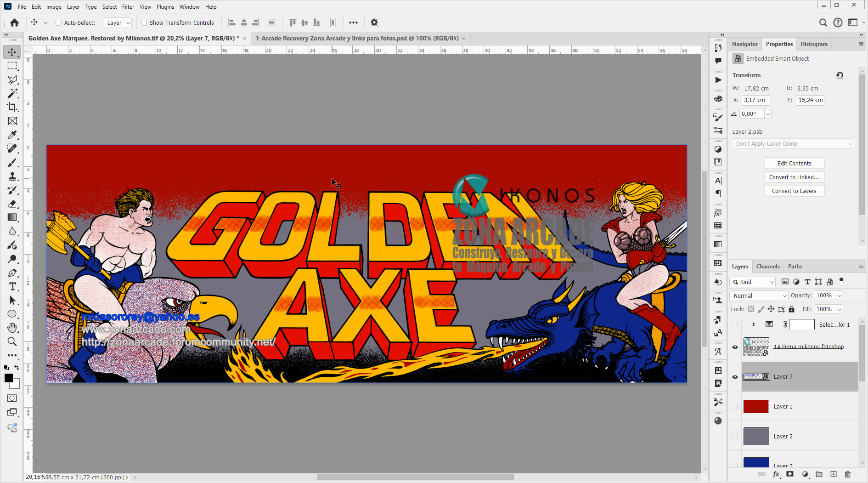Click Paths tab label

tap(795, 266)
